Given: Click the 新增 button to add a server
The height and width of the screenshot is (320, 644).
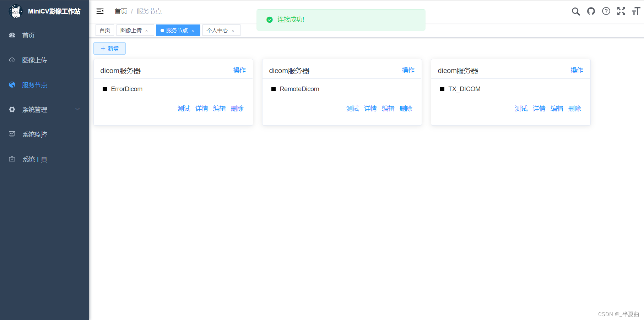Looking at the screenshot, I should click(109, 48).
